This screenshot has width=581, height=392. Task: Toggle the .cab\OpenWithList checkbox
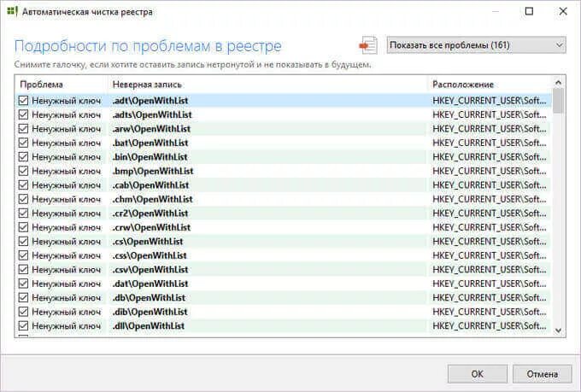click(x=23, y=184)
